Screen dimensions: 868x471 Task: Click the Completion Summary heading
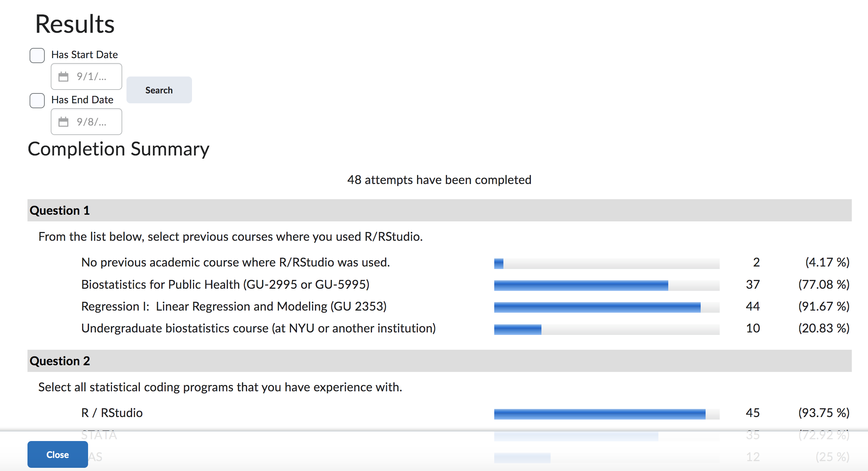click(119, 149)
